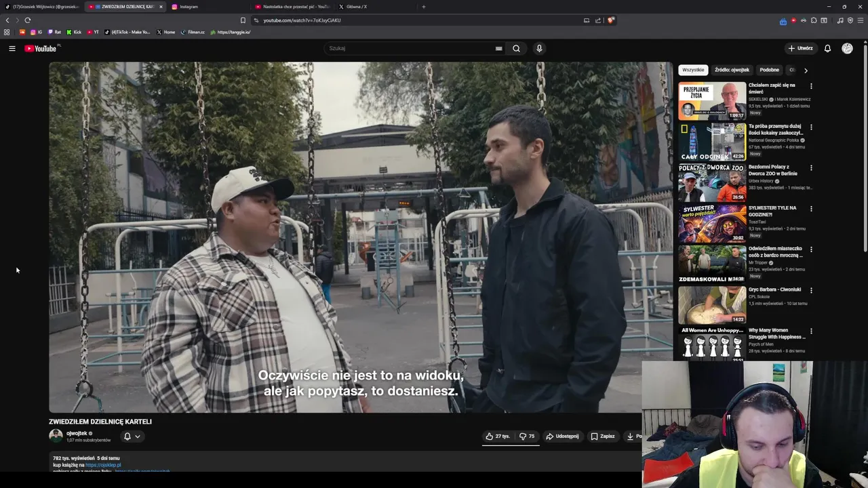Open the browser main hamburger menu
Screen dimensions: 868x488
point(861,20)
